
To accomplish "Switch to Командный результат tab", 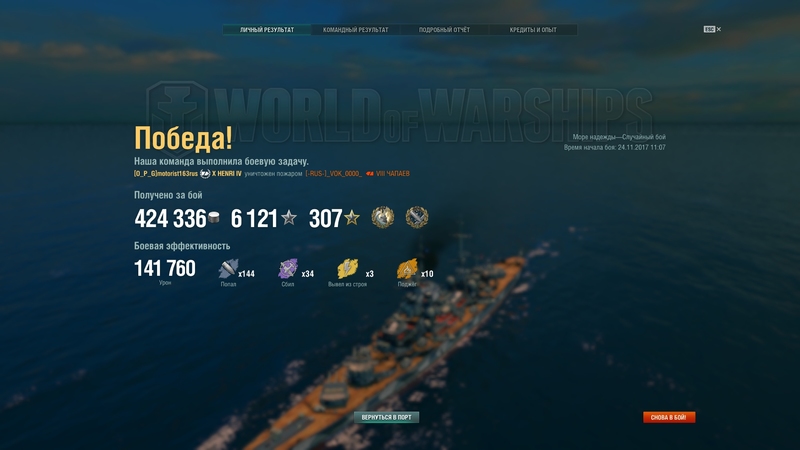I will click(x=356, y=30).
